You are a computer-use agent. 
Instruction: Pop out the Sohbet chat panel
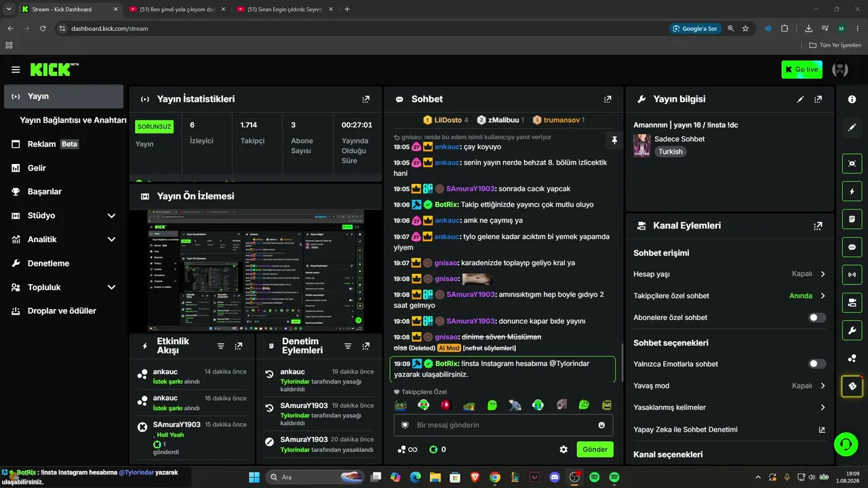click(608, 99)
